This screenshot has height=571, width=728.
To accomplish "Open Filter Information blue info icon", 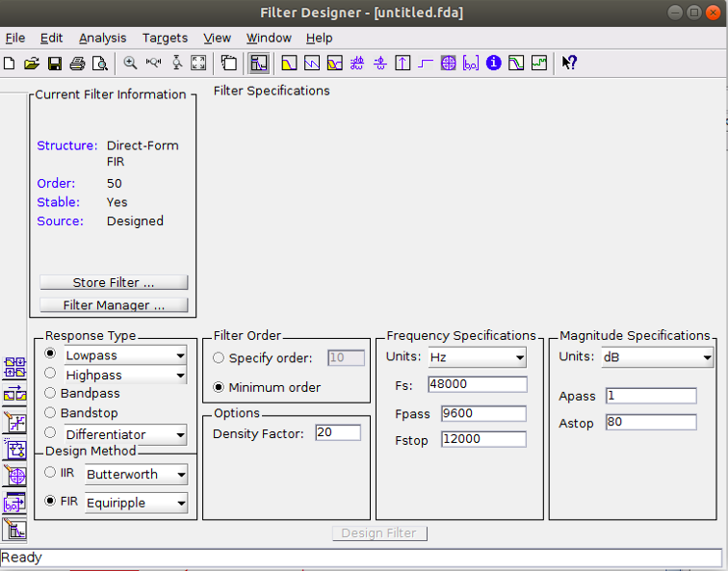I will [494, 64].
